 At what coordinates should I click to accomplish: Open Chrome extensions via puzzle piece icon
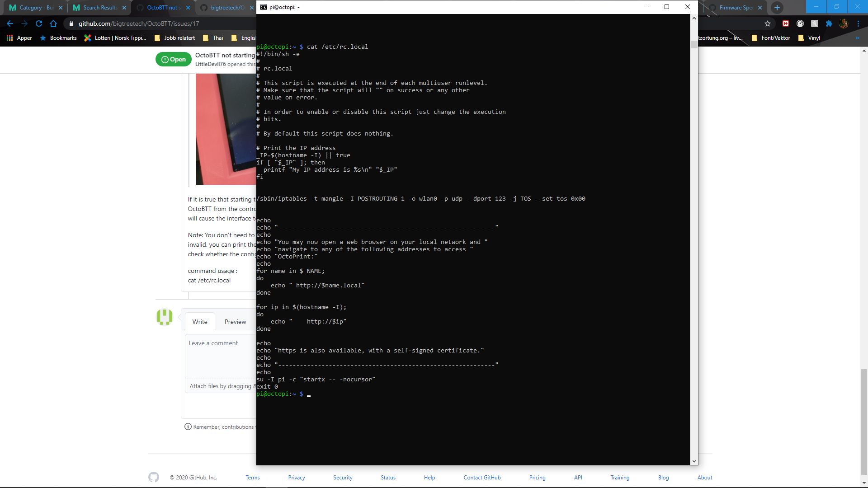coord(830,23)
